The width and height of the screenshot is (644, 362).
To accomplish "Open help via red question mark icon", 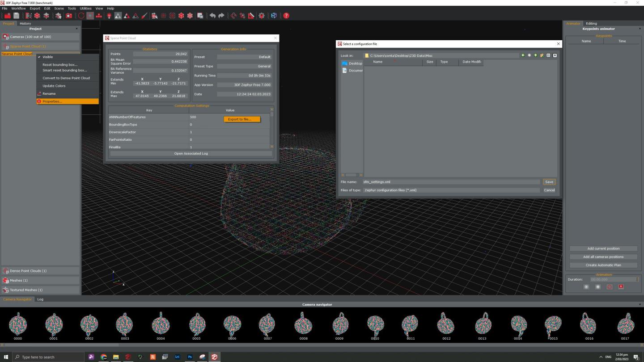I will (286, 16).
